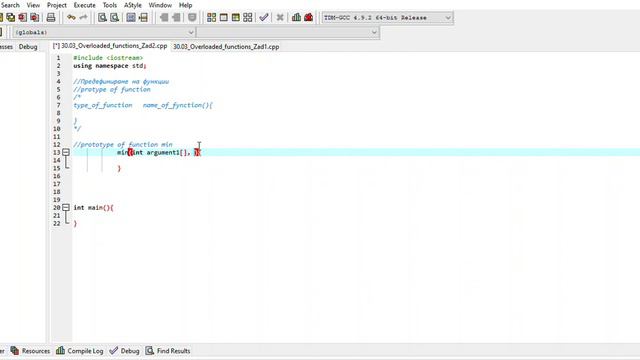Click the Compile four-squares icon
Image resolution: width=640 pixels, height=360 pixels.
211,17
